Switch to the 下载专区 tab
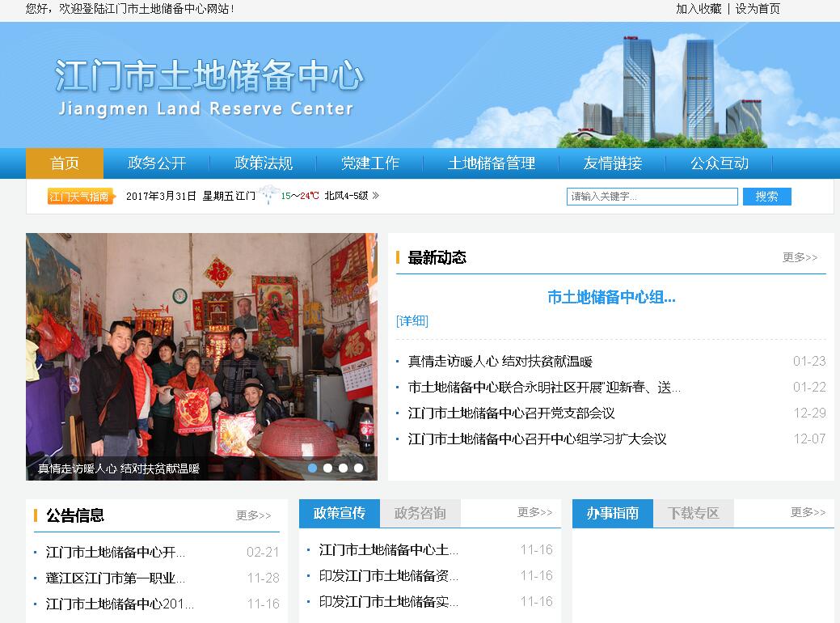Screen dimensions: 840x623 click(693, 513)
